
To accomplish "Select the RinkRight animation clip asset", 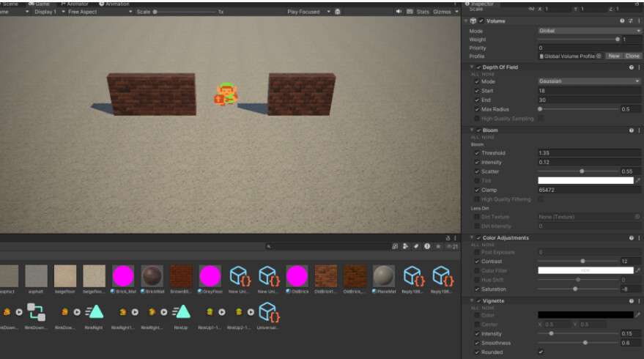I will click(x=95, y=311).
